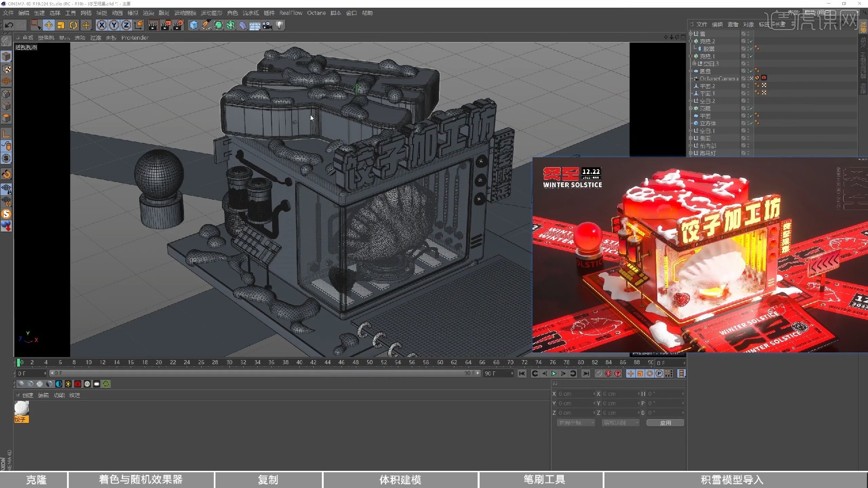Toggle enable checkmark for 克隆.2
868x488 pixels.
[751, 41]
